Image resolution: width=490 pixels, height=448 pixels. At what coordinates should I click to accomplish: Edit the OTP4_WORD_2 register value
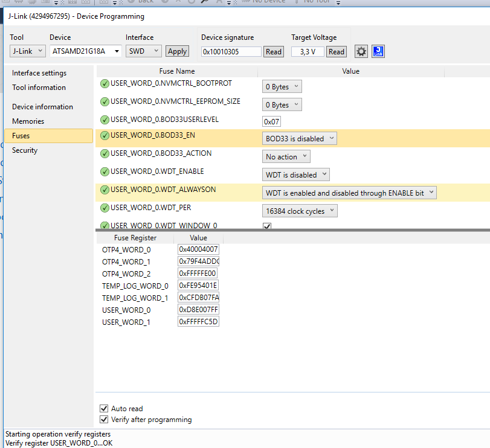pos(198,273)
